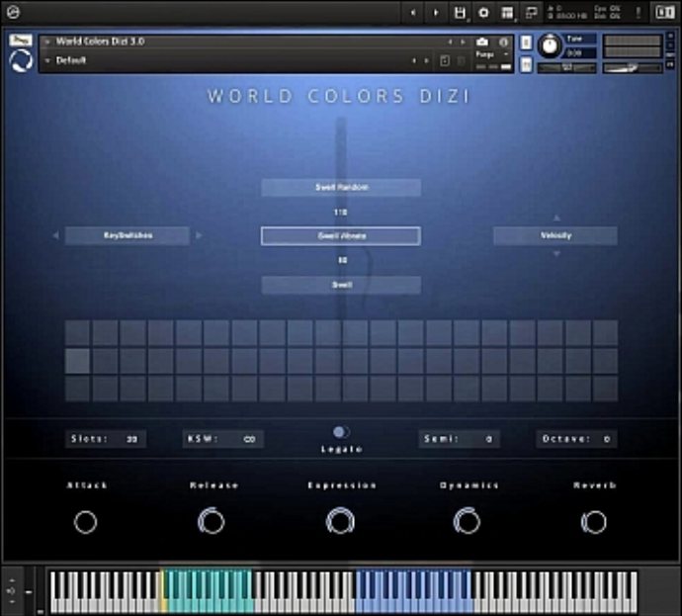
Task: Click the KeySwitches mode button
Action: click(128, 235)
